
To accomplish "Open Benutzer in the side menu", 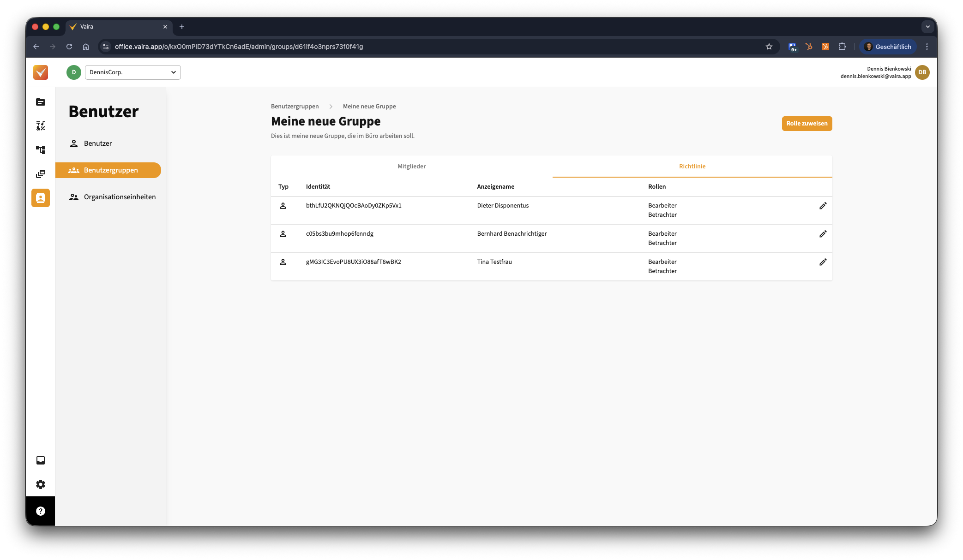I will [x=98, y=143].
